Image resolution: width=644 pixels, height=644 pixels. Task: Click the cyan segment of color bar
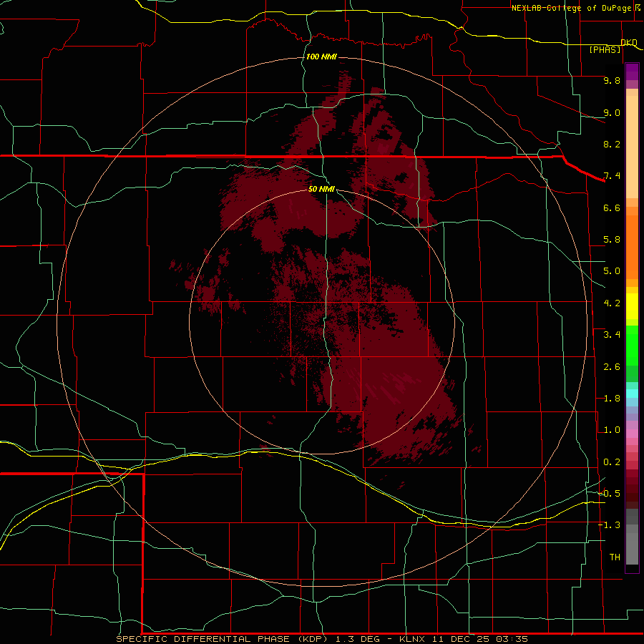[632, 393]
